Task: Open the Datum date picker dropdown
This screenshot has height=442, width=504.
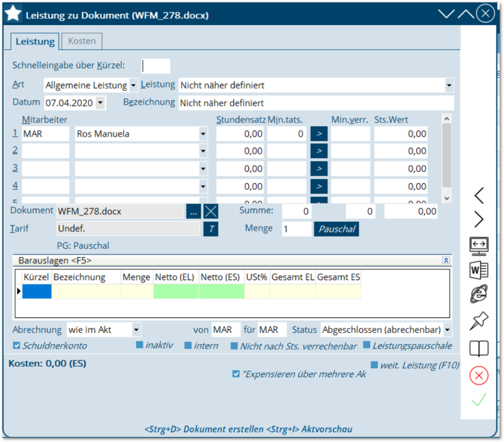Action: [100, 103]
